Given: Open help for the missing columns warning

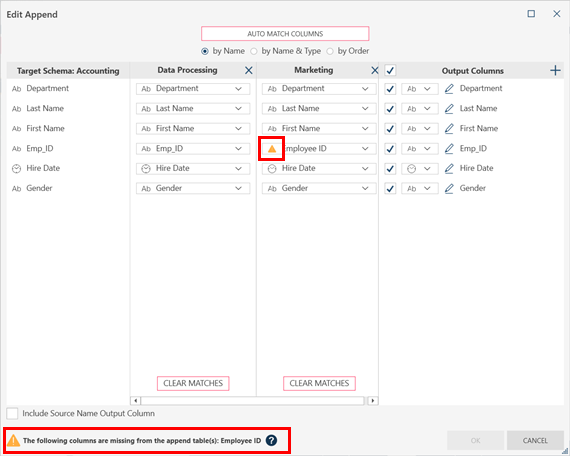Looking at the screenshot, I should 271,440.
